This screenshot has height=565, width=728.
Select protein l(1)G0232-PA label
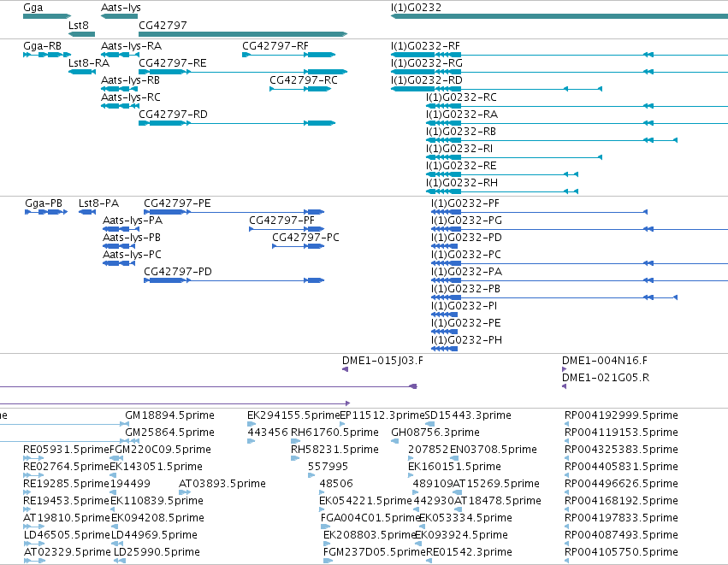click(466, 272)
